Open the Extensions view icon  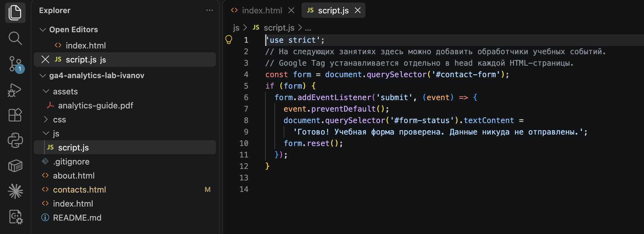(x=15, y=115)
